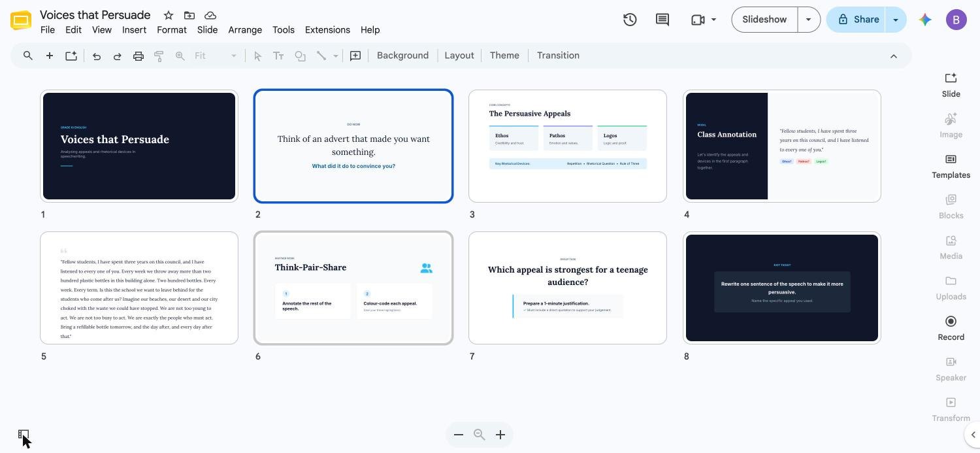Open Templates in the right sidebar
Viewport: 980px width, 453px height.
(951, 167)
